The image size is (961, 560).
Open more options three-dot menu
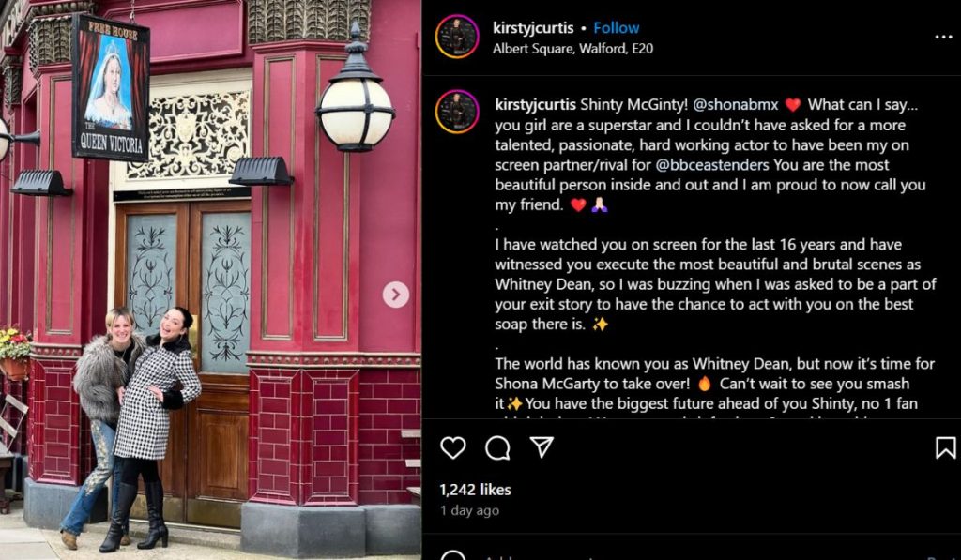(x=943, y=38)
